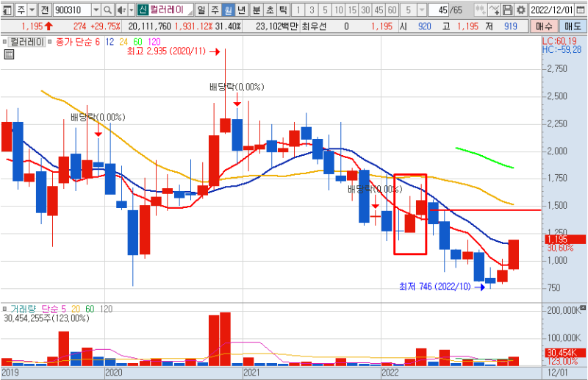Click the volume axis corner icon
Viewport: 588px width, 380px height.
coord(583,307)
